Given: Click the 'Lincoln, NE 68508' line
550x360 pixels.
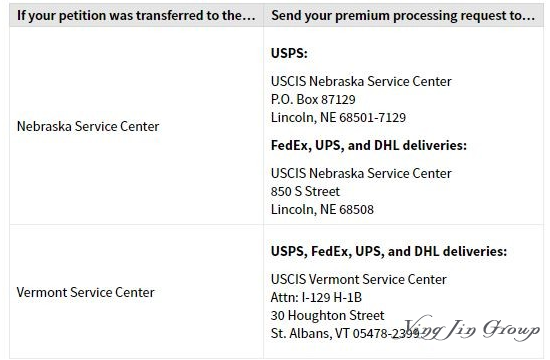Looking at the screenshot, I should point(322,209).
